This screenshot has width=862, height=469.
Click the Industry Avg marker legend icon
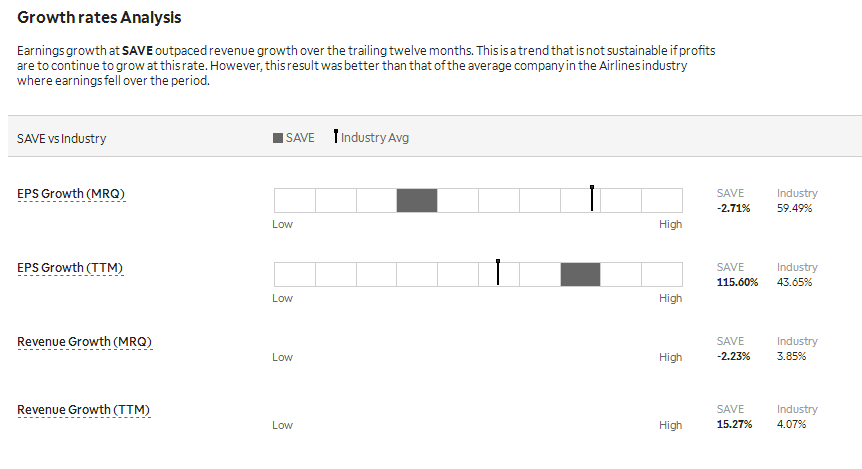tap(336, 136)
